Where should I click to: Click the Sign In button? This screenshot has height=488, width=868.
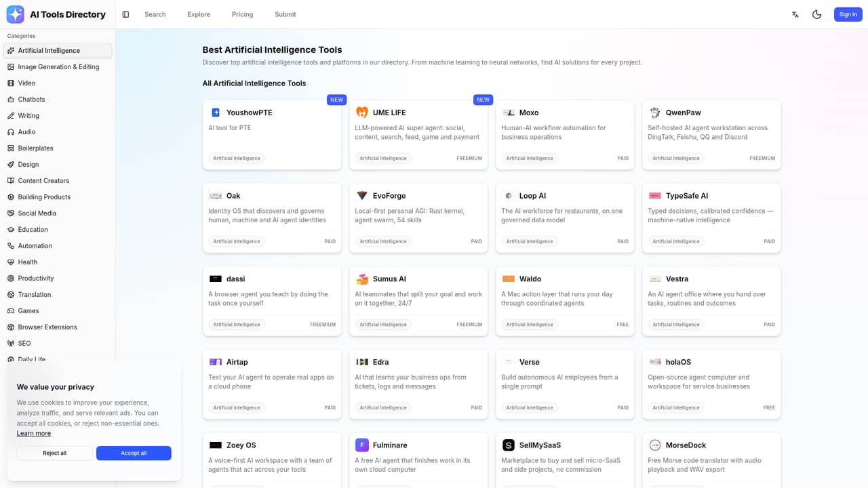coord(848,14)
